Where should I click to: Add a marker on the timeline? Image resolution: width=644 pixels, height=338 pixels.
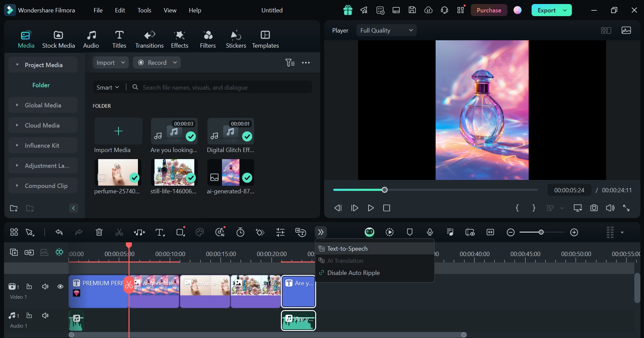click(x=410, y=232)
